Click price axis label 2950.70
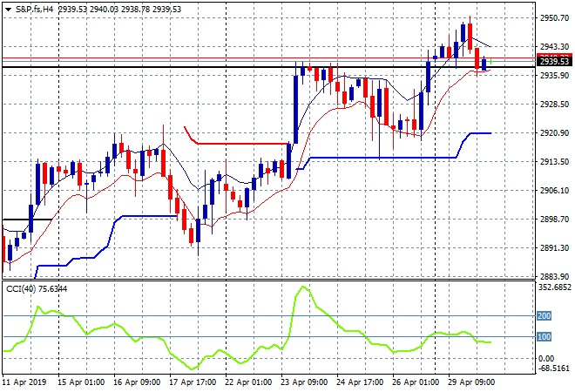The height and width of the screenshot is (392, 575). coord(554,17)
